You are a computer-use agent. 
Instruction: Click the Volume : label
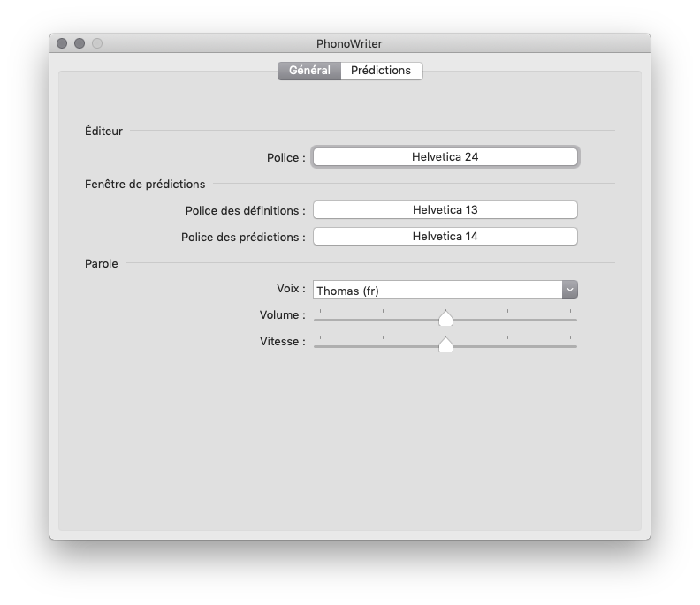283,315
